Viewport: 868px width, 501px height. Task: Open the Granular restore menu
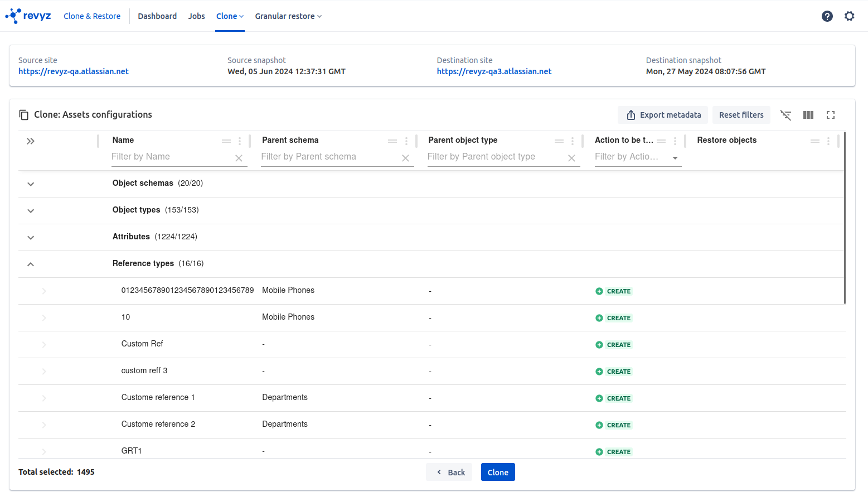coord(288,16)
